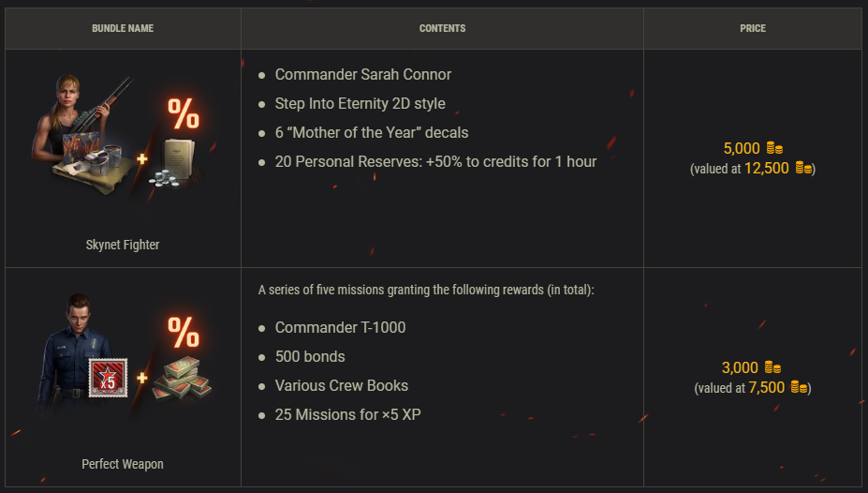Click the Bundle Name column header
868x493 pixels.
[x=123, y=28]
